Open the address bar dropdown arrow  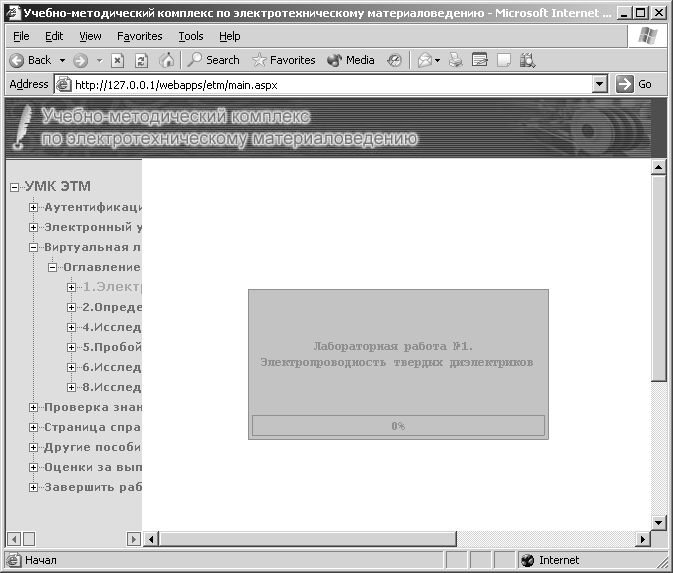(x=600, y=84)
